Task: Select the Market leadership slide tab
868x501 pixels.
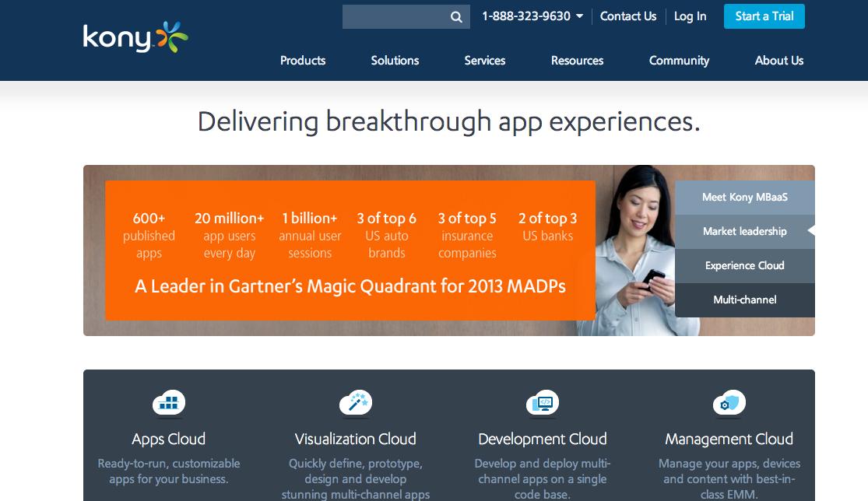Action: (744, 232)
